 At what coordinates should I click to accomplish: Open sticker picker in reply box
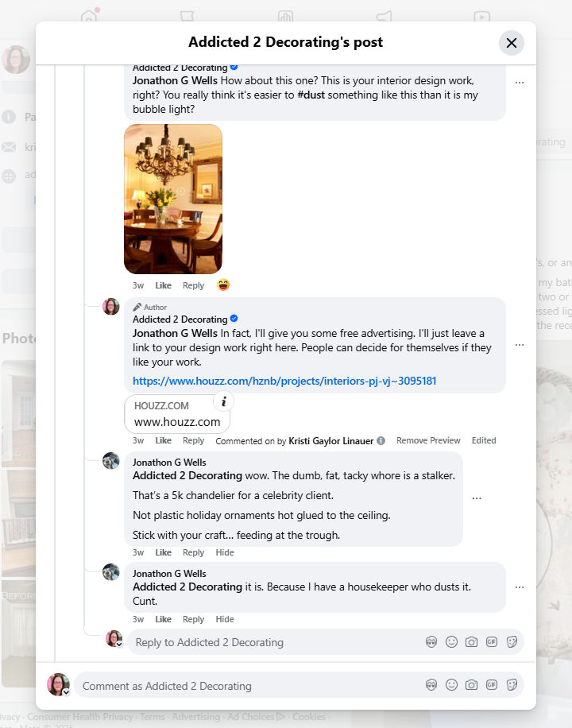[x=512, y=642]
